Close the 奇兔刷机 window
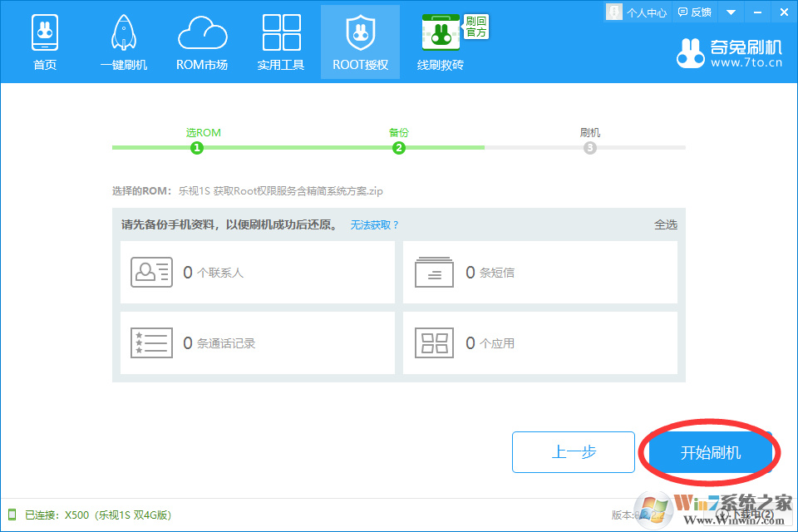798x532 pixels. 784,12
